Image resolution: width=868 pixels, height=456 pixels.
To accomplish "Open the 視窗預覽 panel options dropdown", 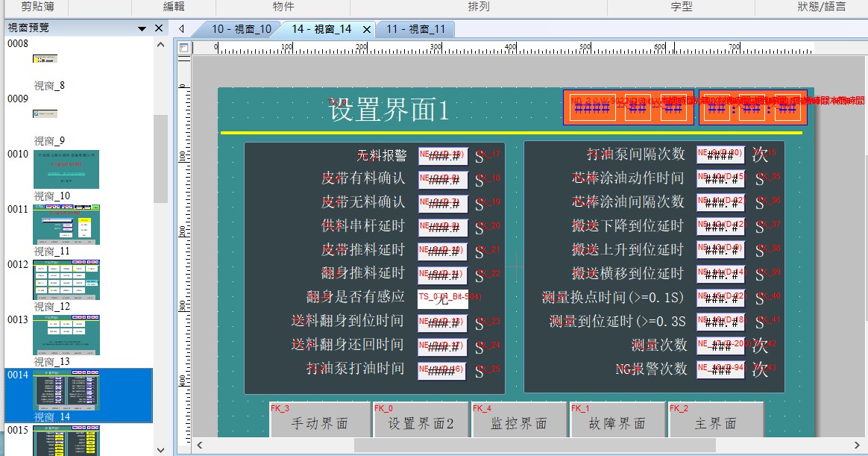I will click(142, 28).
